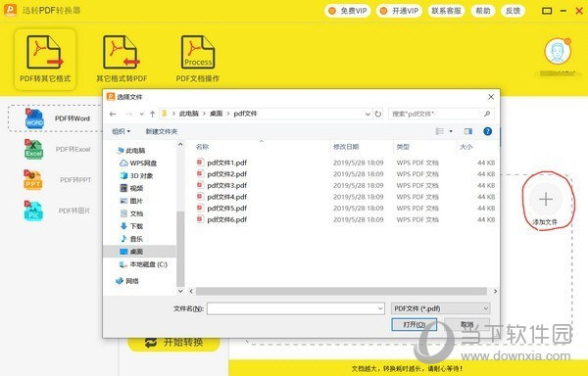Click the navigation pane vertical scrollbar
The image size is (588, 376).
click(x=180, y=249)
